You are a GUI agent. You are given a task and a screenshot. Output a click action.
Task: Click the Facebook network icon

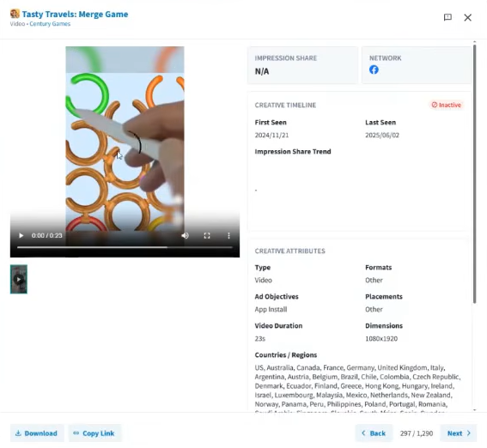click(x=374, y=70)
